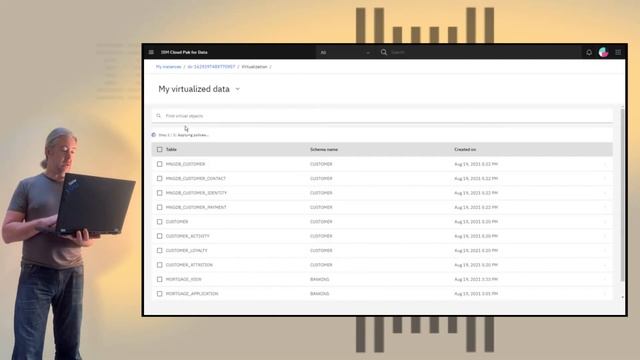Click the CUSTOMER_LOYALTY table name
Viewport: 640px width, 360px height.
(187, 251)
